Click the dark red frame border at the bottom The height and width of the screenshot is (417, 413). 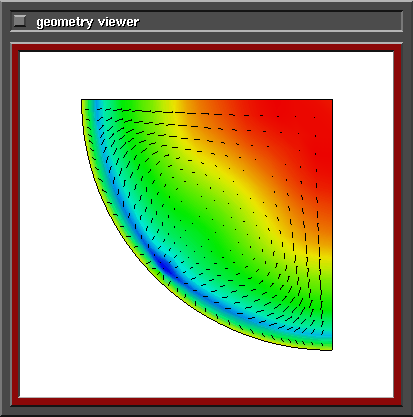coord(207,402)
